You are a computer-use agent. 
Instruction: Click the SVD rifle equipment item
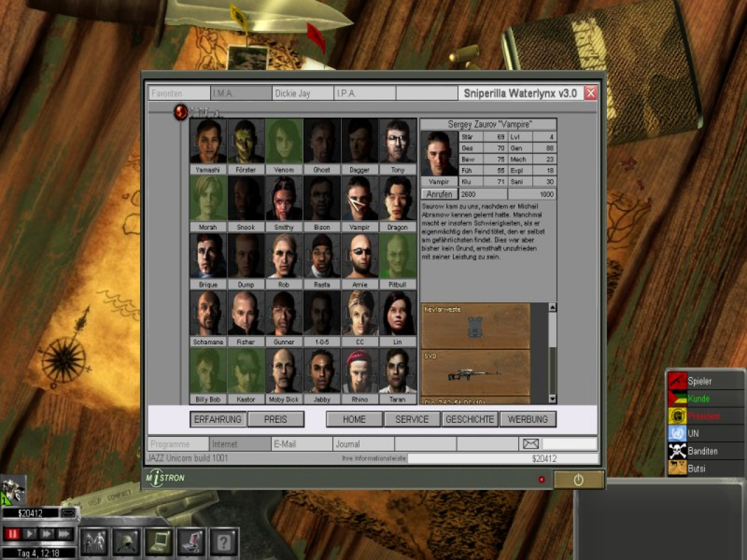pos(476,372)
